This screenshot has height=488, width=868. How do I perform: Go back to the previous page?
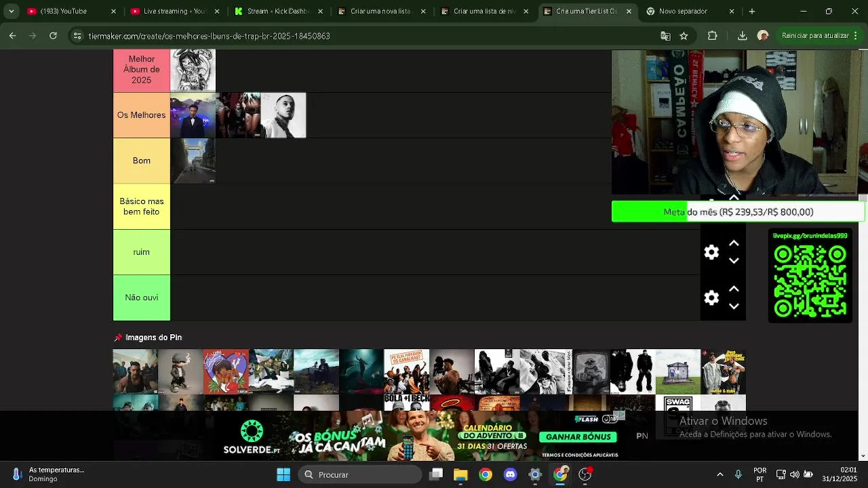click(12, 36)
